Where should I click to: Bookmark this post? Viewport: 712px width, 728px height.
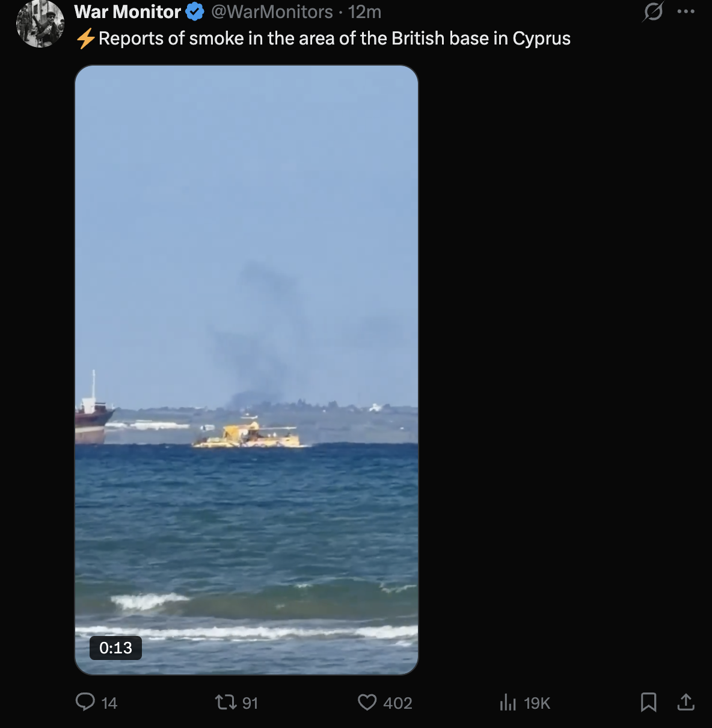[x=649, y=702]
